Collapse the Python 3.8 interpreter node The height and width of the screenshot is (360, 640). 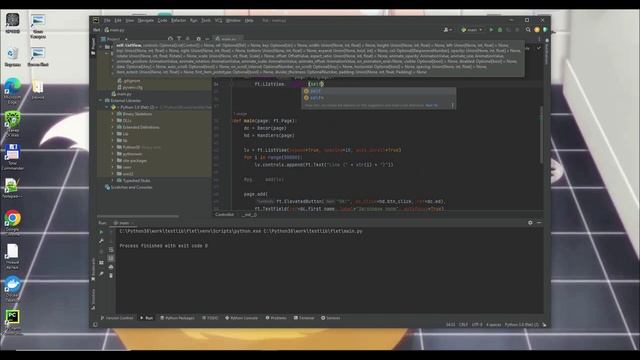coord(107,107)
